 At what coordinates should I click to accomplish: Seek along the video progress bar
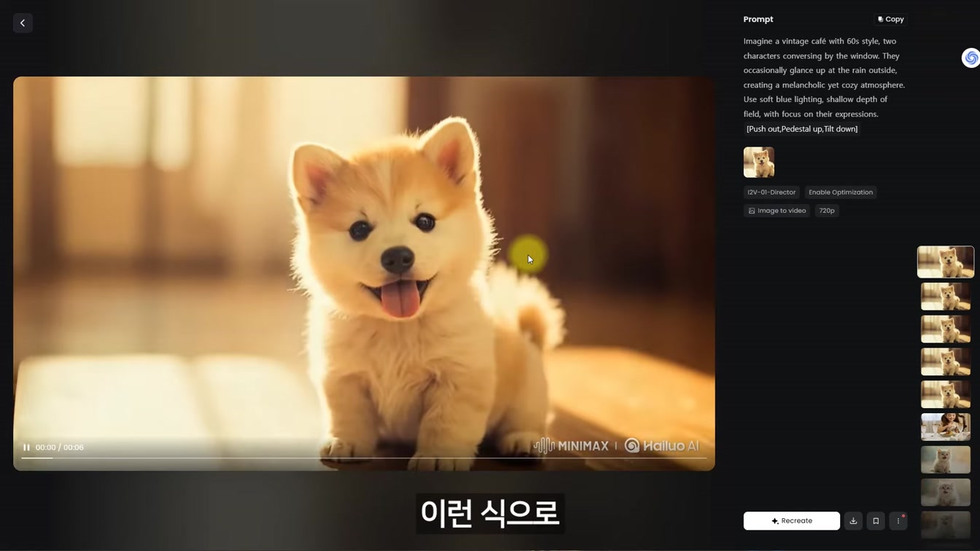[x=364, y=458]
